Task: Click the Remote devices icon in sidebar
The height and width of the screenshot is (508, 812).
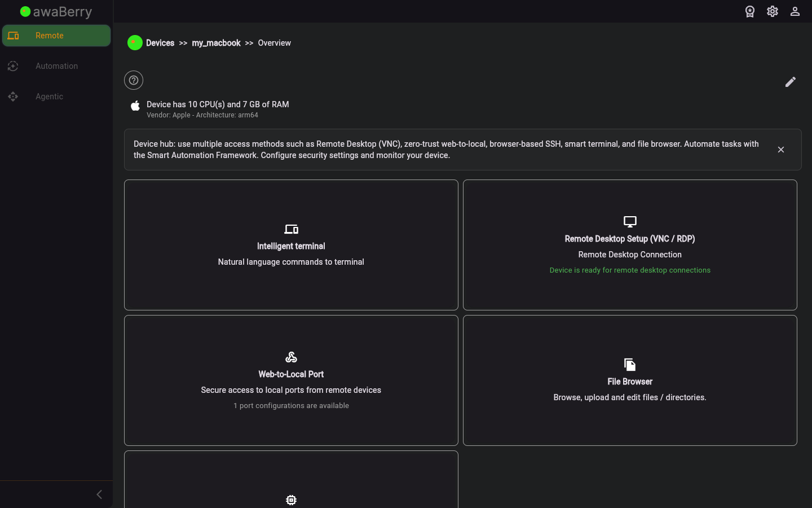Action: pyautogui.click(x=14, y=36)
